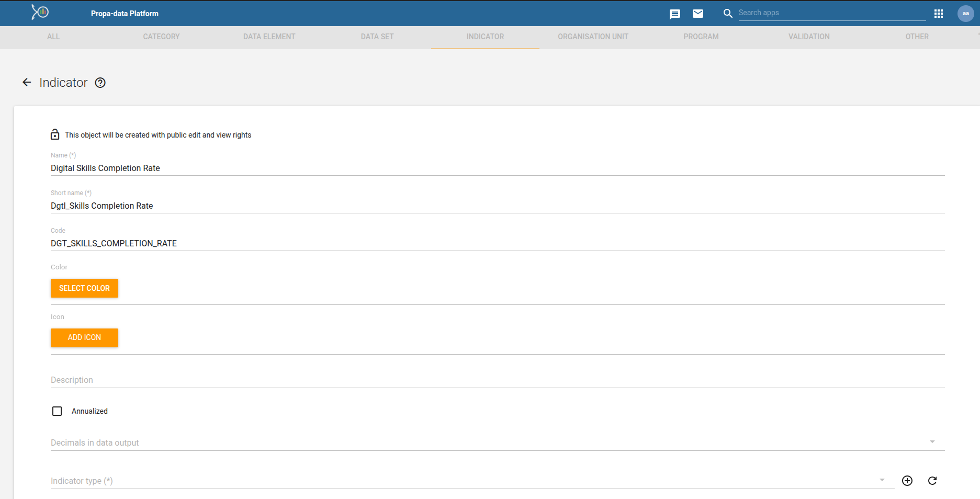
Task: Click the user profile avatar
Action: click(x=965, y=14)
